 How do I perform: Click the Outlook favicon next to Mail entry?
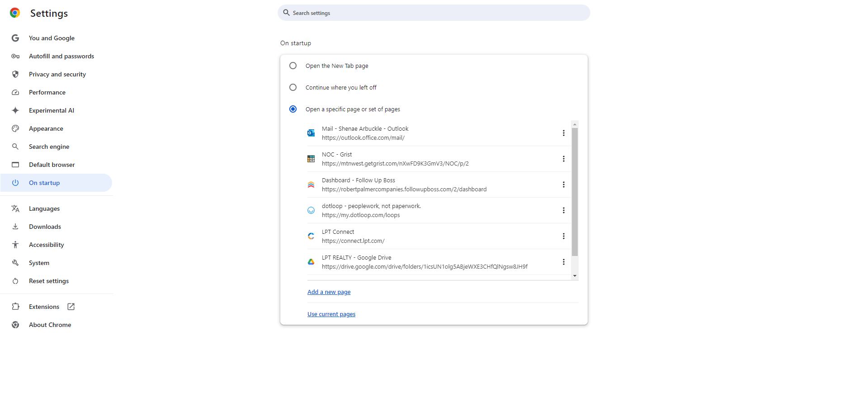coord(311,133)
